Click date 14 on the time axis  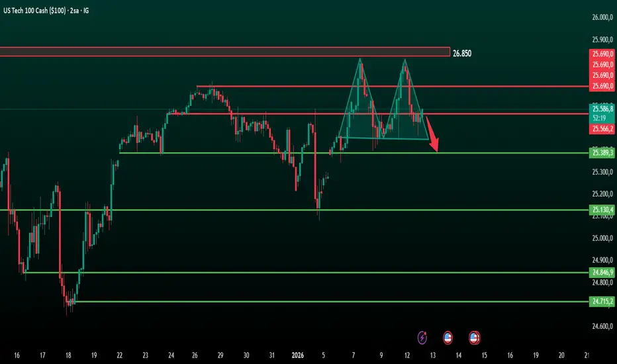tap(458, 355)
